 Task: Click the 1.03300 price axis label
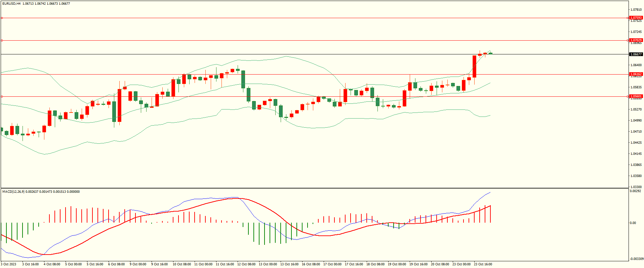click(636, 187)
